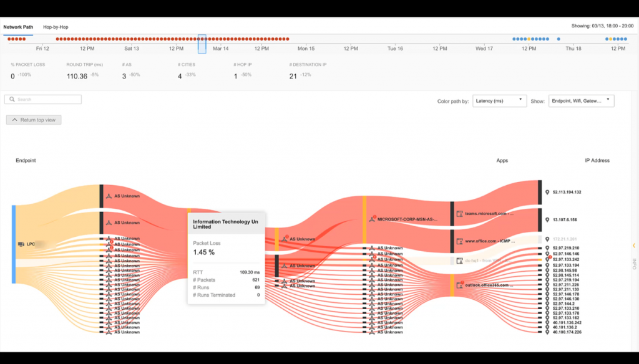Viewport: 639px width, 364px height.
Task: Click the alert pin icon beside 52.97.133.242
Action: 548,259
